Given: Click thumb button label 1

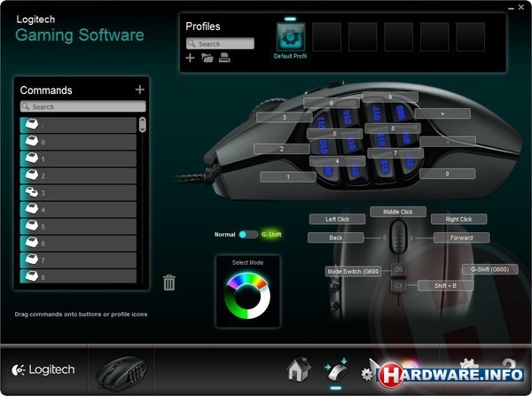Looking at the screenshot, I should (288, 176).
